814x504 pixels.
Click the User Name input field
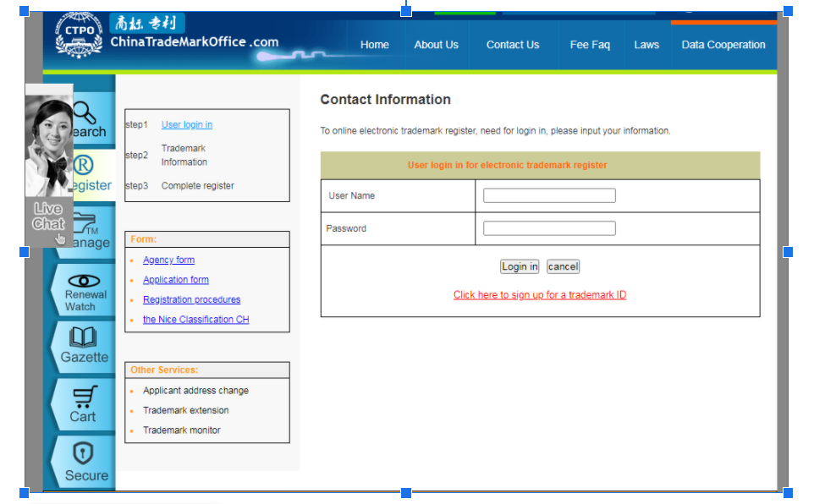(x=549, y=196)
